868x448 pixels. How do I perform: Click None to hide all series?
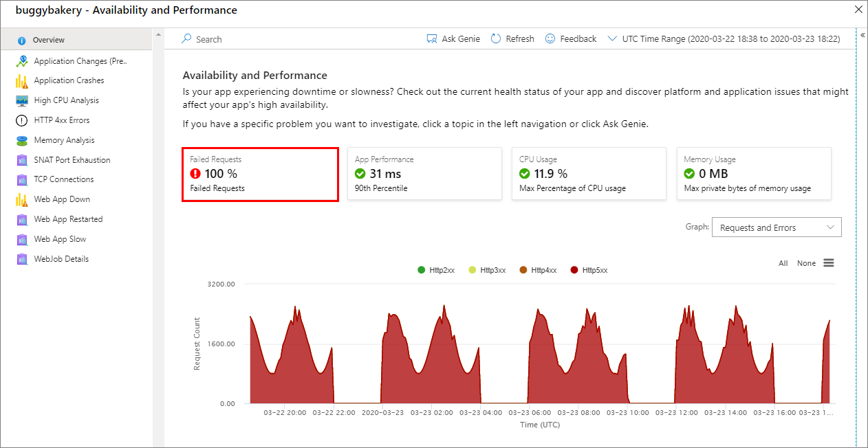tap(806, 263)
